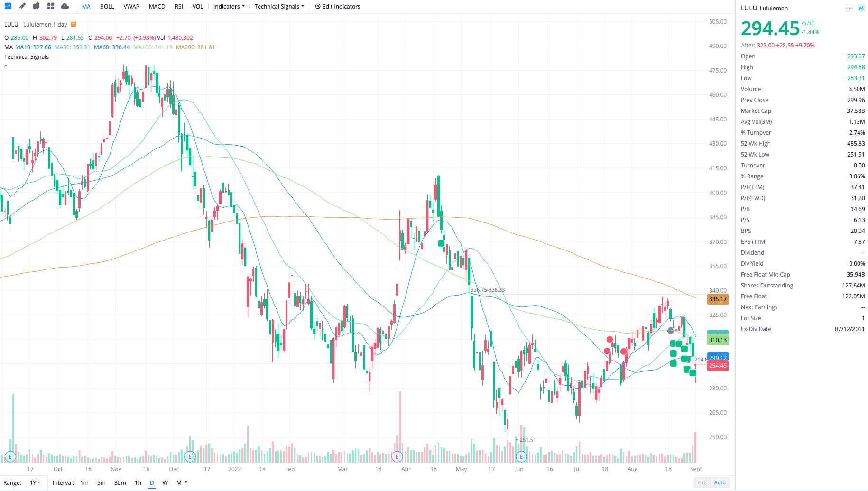The image size is (868, 491).
Task: Click the chart icon at top-right of quote panel
Action: click(861, 8)
